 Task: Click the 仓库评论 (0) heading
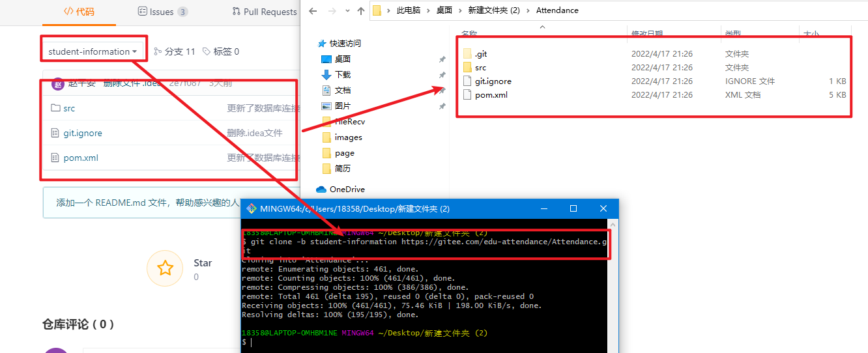78,324
